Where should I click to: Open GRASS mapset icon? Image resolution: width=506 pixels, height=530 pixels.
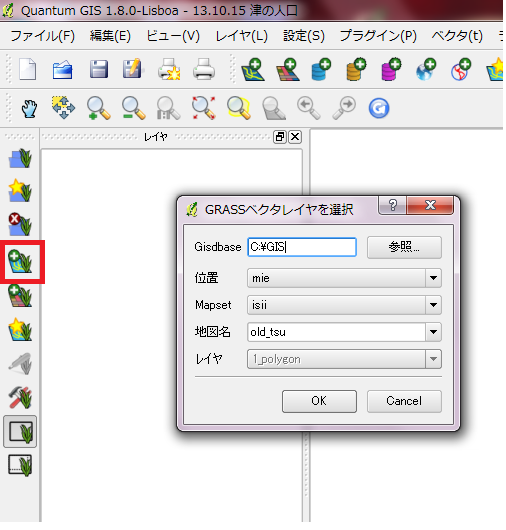coord(20,158)
